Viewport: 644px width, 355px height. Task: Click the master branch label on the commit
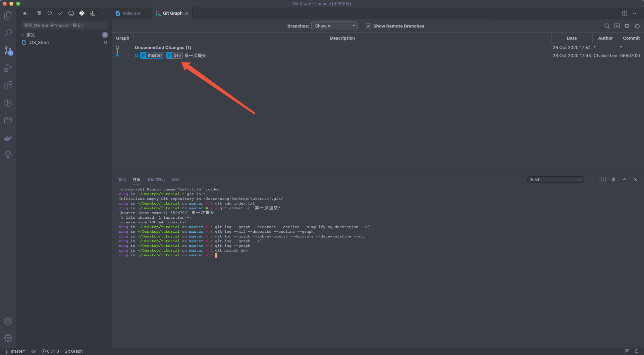point(152,55)
